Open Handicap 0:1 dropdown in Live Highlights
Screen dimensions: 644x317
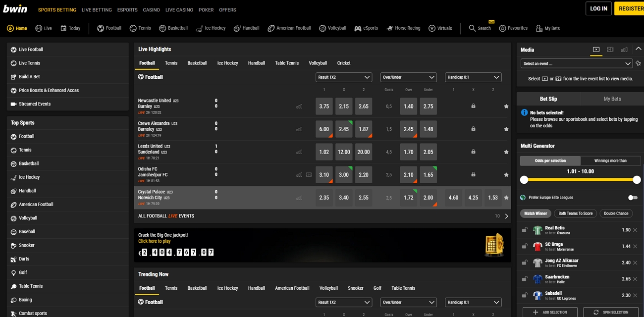pos(473,77)
